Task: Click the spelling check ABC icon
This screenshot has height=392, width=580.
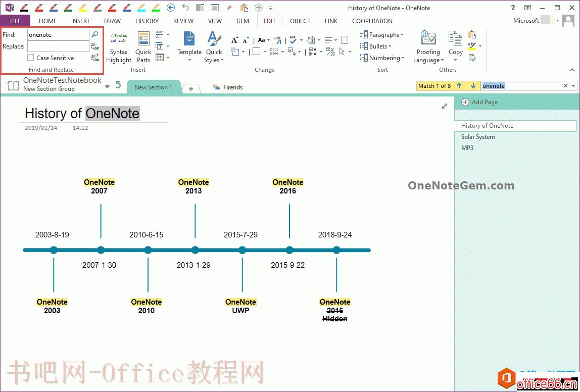Action: 293,39
